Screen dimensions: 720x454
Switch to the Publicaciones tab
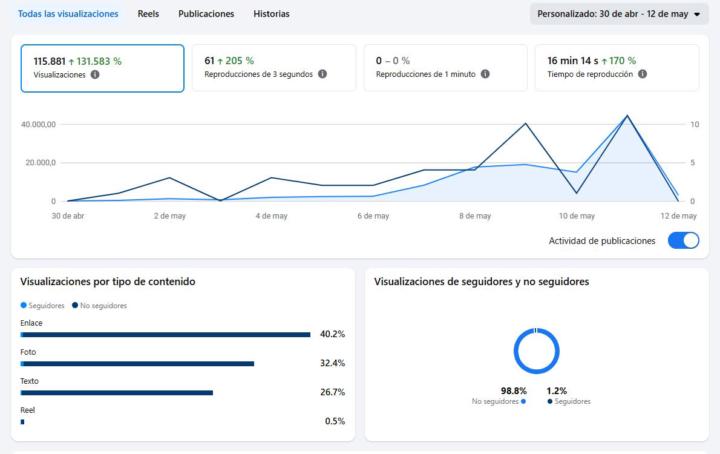click(x=206, y=14)
